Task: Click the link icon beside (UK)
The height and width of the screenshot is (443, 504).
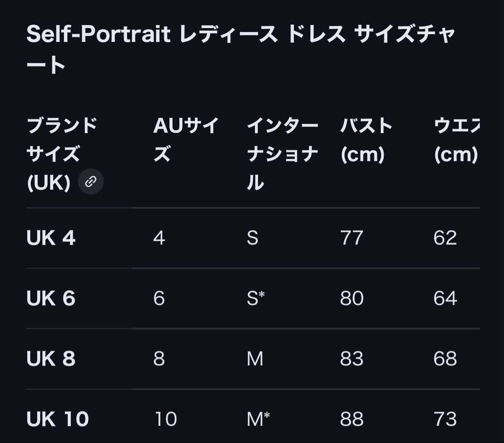Action: [x=91, y=181]
